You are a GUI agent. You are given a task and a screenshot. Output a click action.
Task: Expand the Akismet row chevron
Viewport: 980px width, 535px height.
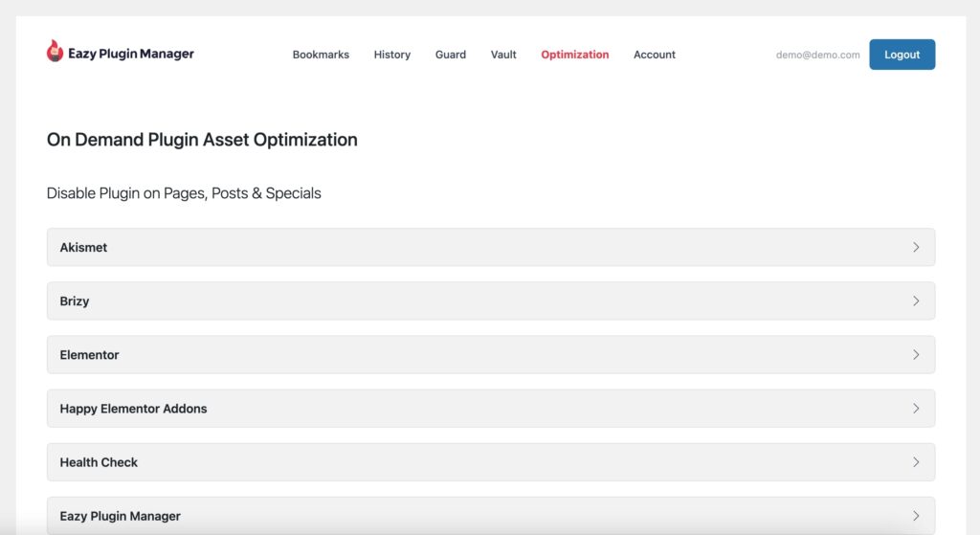[x=916, y=248]
